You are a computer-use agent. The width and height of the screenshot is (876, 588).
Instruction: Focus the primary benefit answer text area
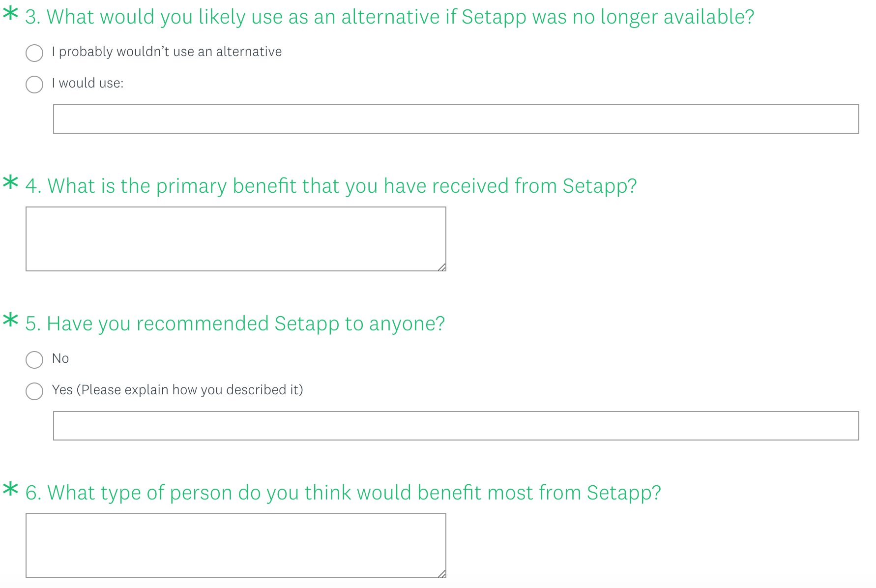point(235,239)
